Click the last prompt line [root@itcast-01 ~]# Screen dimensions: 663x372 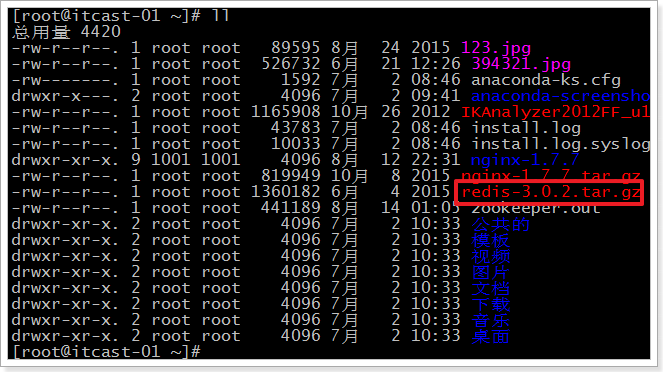pyautogui.click(x=107, y=352)
